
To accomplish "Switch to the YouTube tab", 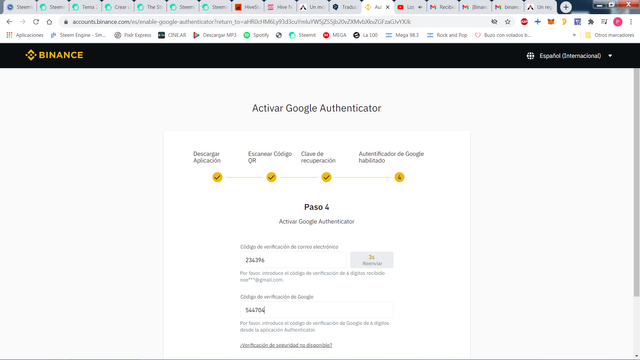I will (410, 7).
